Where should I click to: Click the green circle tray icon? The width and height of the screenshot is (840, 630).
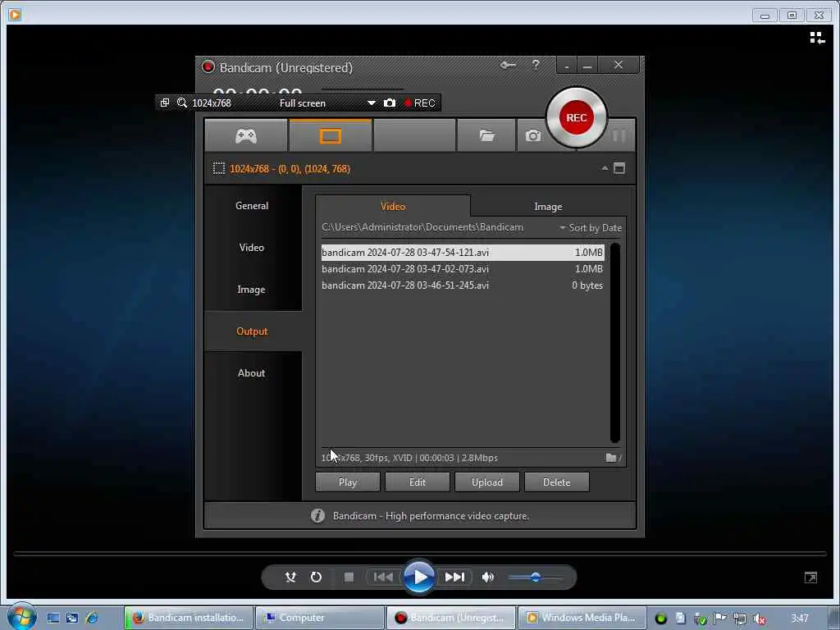coord(661,619)
